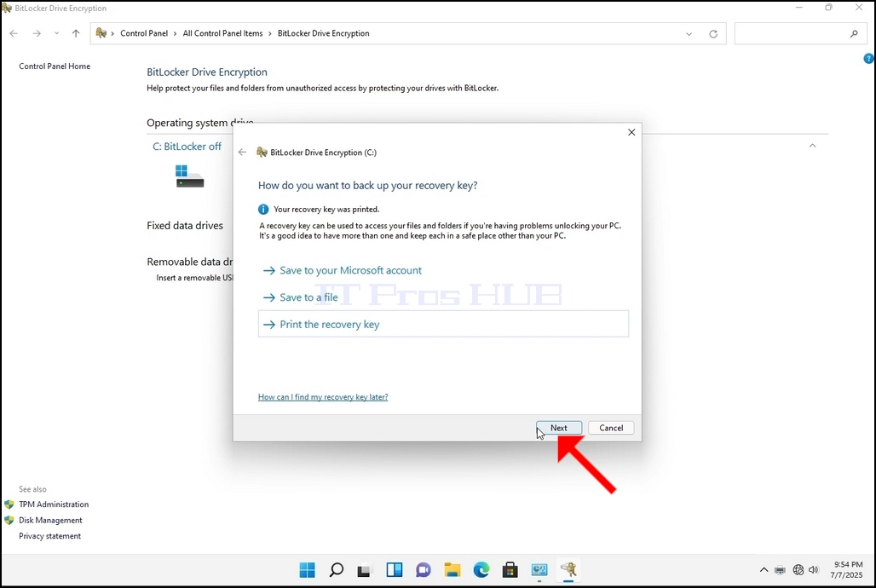
Task: Click the BitLocker keys taskbar icon
Action: click(568, 570)
